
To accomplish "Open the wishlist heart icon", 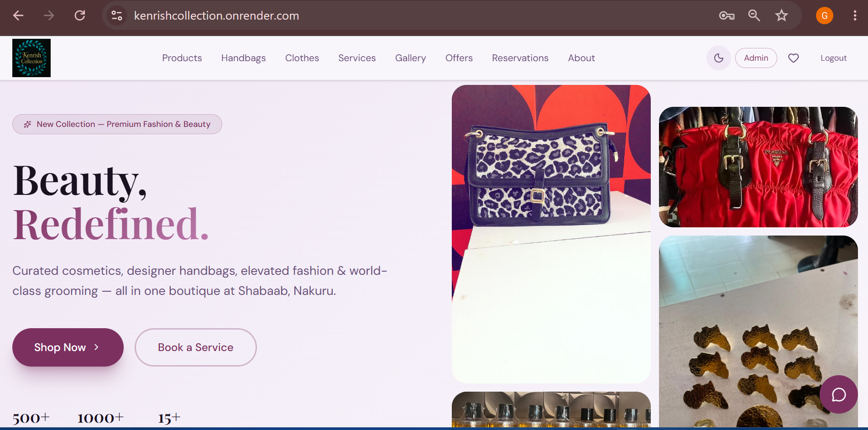I will (793, 58).
